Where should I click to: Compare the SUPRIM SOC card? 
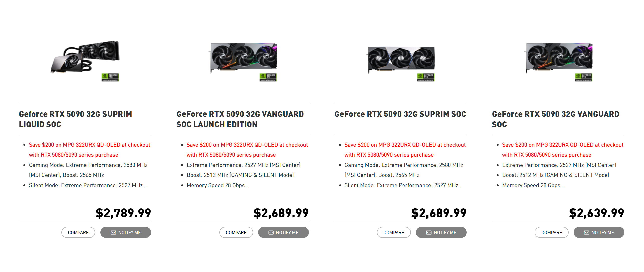point(394,233)
